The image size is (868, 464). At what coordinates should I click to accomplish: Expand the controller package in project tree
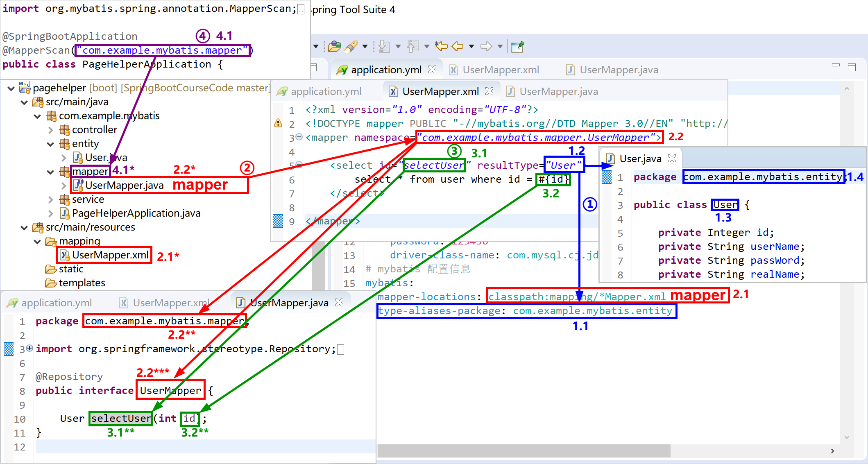coord(50,130)
